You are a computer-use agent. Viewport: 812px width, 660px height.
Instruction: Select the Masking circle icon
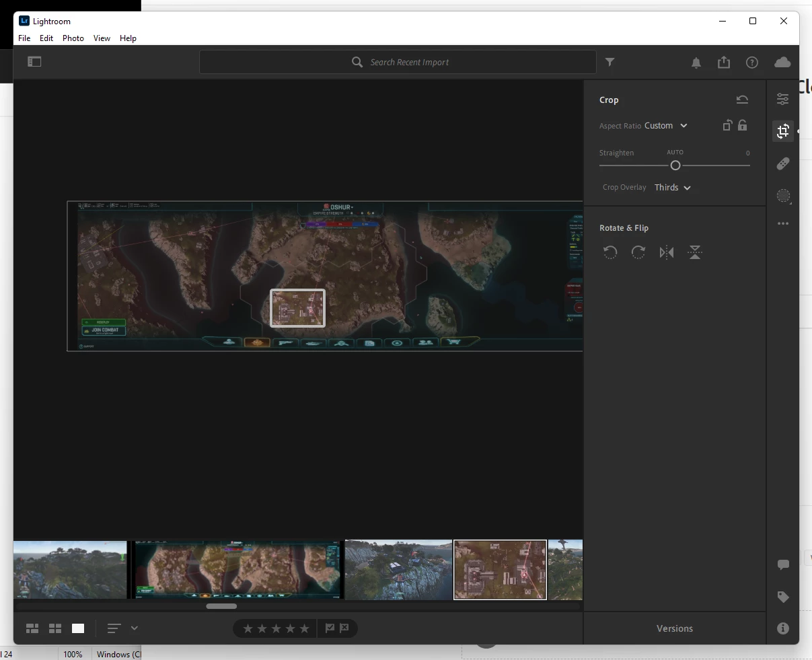(x=783, y=196)
